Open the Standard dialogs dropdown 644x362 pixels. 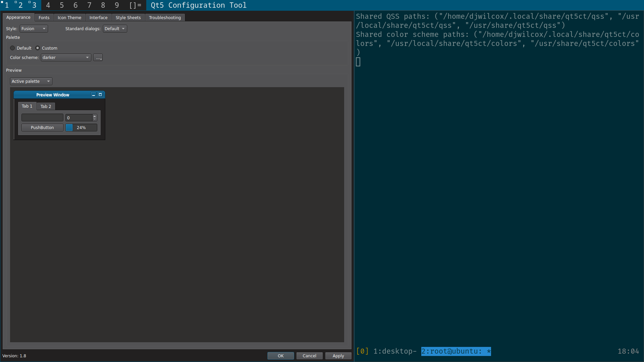[115, 29]
